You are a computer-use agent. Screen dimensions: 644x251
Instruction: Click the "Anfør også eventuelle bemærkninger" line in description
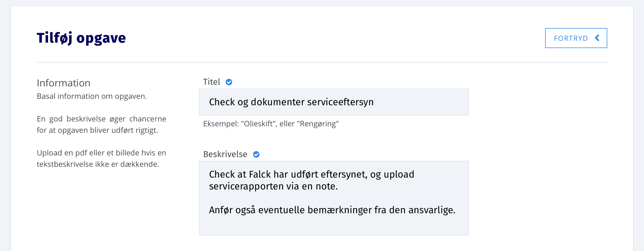332,210
